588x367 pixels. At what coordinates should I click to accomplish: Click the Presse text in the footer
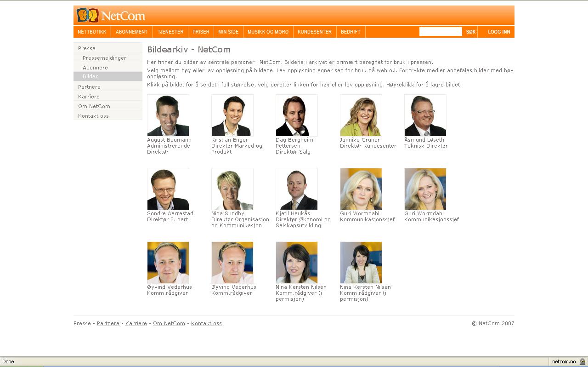pyautogui.click(x=82, y=323)
